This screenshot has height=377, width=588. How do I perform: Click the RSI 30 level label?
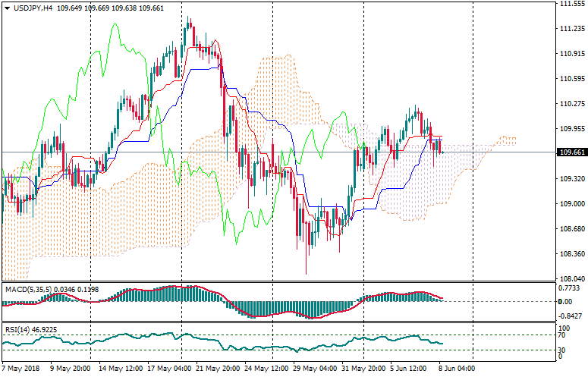point(562,350)
